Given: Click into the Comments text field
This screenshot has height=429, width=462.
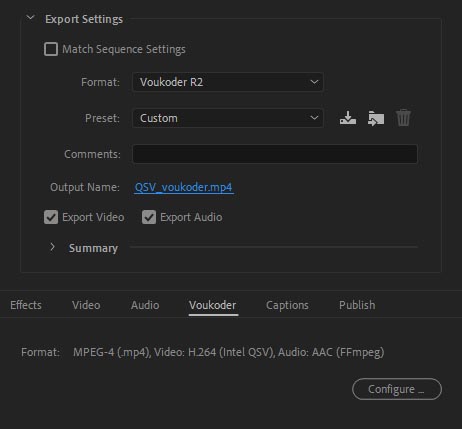Looking at the screenshot, I should click(x=275, y=154).
